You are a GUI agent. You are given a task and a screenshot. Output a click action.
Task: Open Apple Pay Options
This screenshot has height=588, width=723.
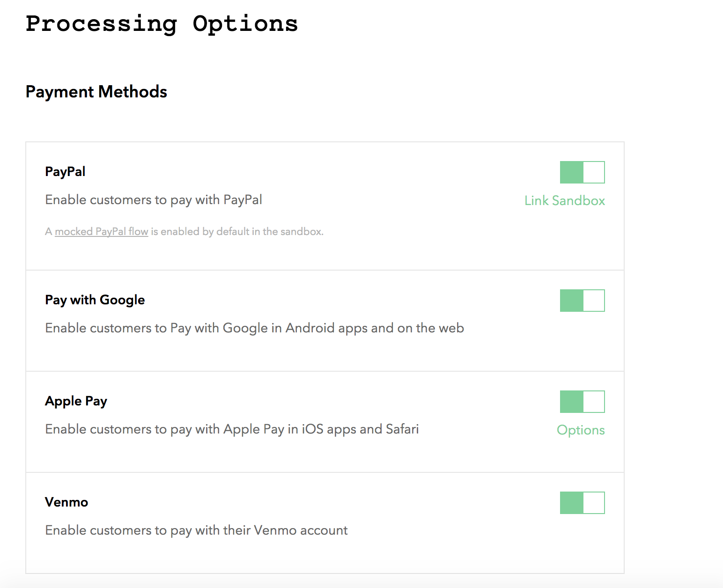coord(581,430)
